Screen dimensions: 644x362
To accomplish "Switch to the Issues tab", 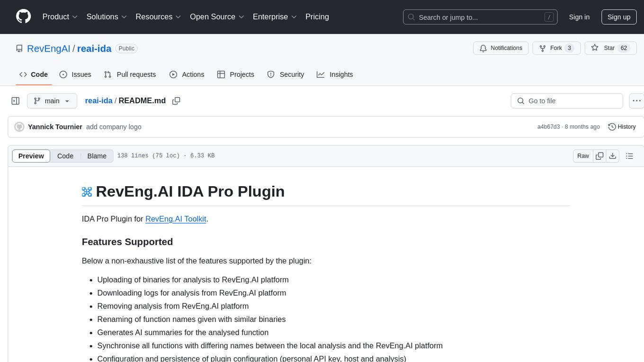I will (x=75, y=74).
